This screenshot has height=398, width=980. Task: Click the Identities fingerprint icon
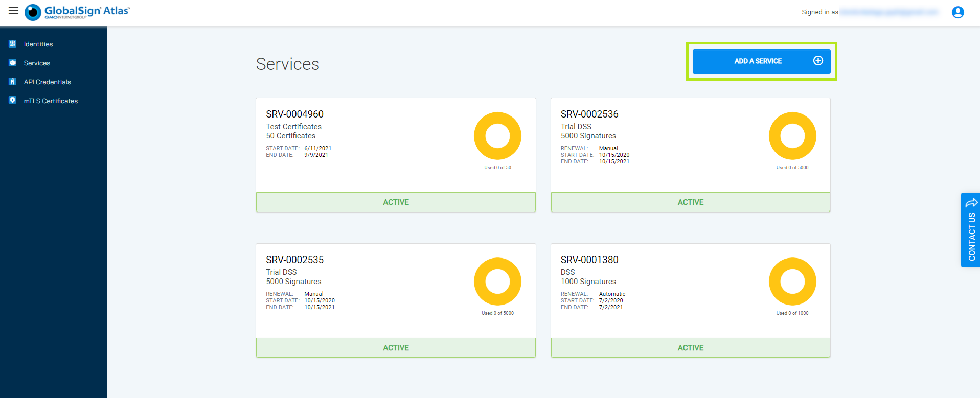[x=13, y=44]
